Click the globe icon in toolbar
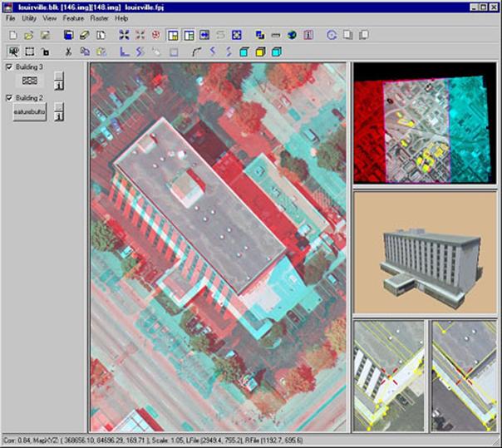Screen dimensions: 502x448 coord(292,35)
